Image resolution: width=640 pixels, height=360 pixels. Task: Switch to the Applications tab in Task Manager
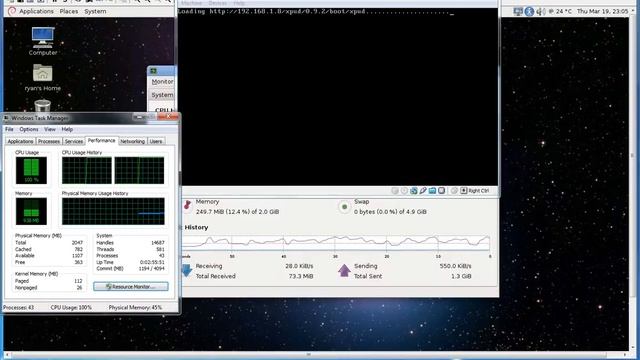[20, 141]
